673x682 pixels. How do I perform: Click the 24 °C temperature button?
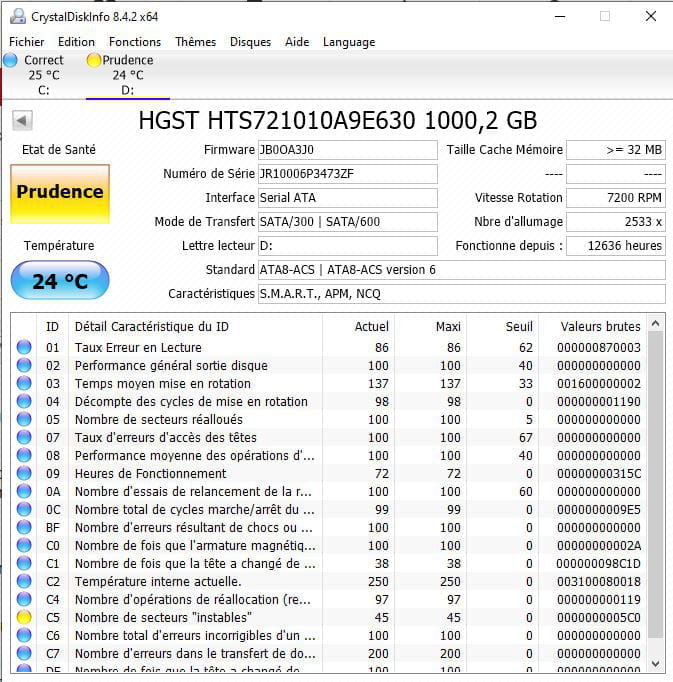point(60,281)
